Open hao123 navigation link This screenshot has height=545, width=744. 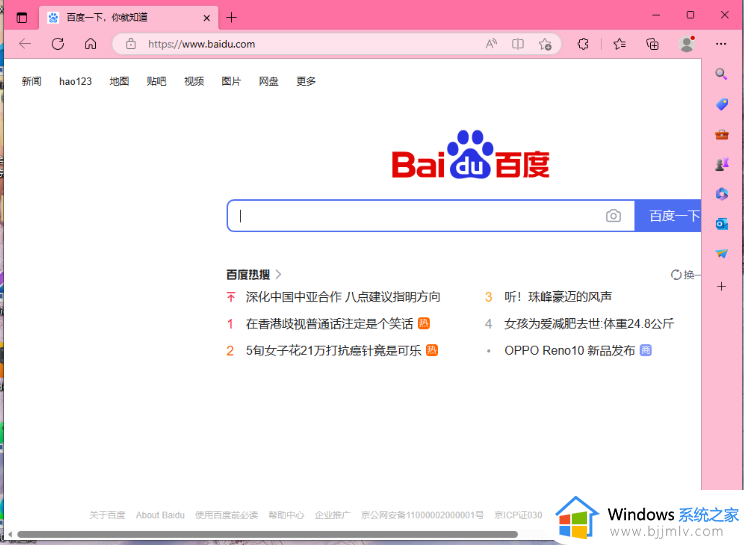[75, 82]
